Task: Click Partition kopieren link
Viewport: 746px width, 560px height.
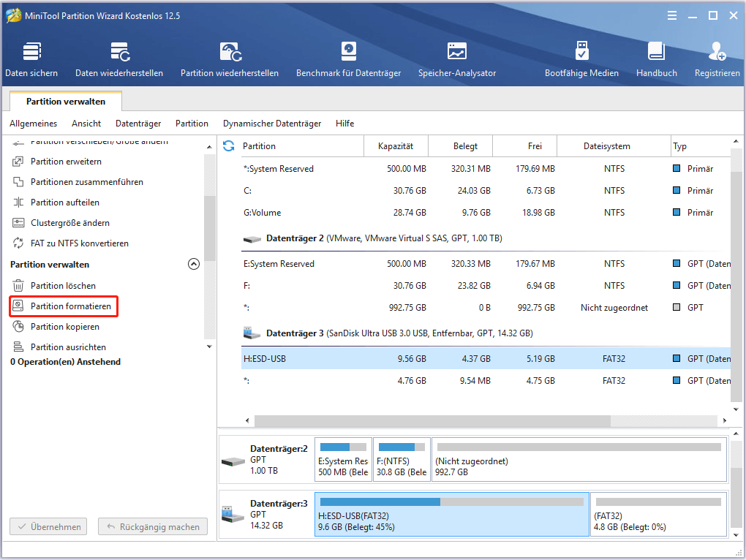Action: point(65,327)
